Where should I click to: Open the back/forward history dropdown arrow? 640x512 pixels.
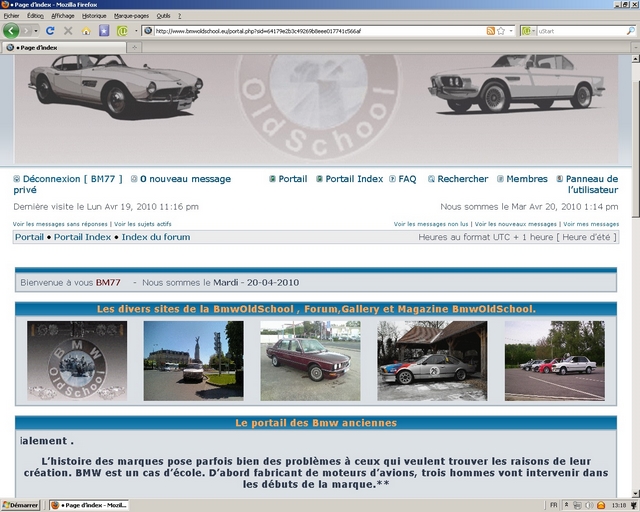[x=36, y=31]
